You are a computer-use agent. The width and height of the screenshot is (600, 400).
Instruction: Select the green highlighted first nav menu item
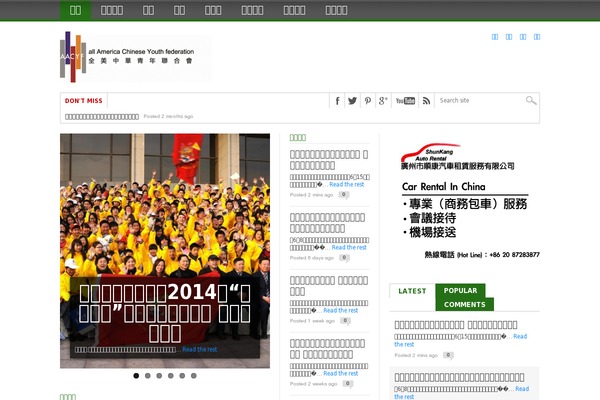[75, 10]
